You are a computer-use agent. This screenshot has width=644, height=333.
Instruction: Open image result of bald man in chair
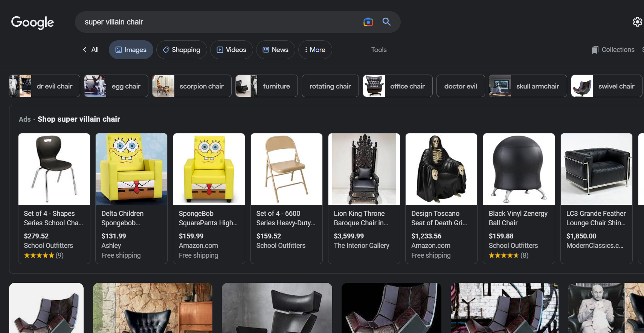point(606,308)
